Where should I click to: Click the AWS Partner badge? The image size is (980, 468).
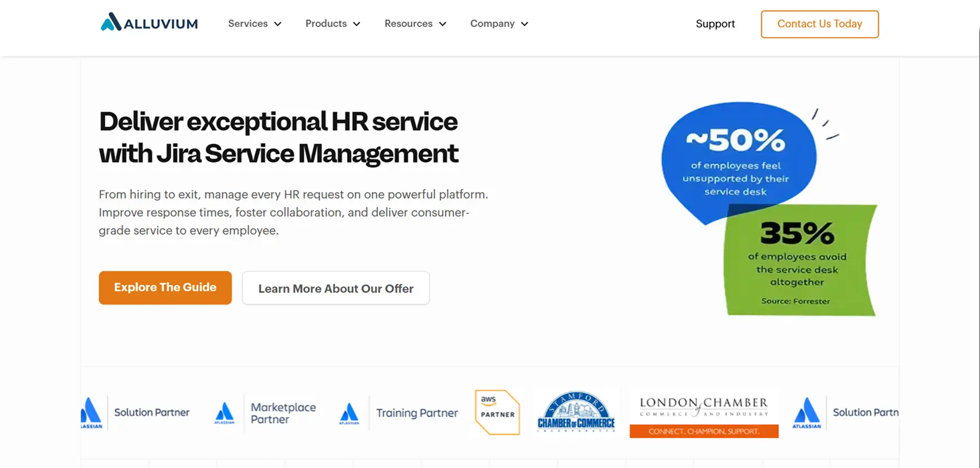tap(497, 412)
